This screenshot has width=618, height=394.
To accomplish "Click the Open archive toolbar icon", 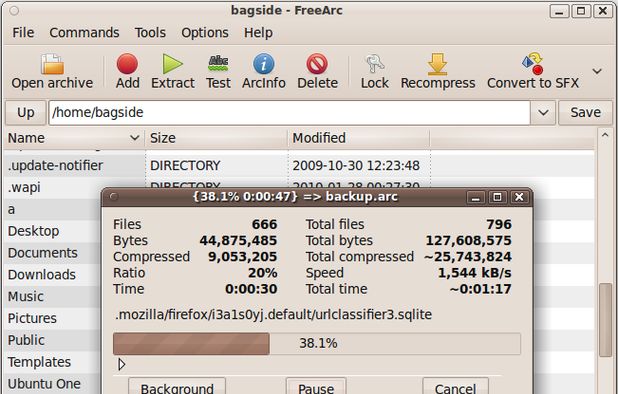I will tap(52, 64).
